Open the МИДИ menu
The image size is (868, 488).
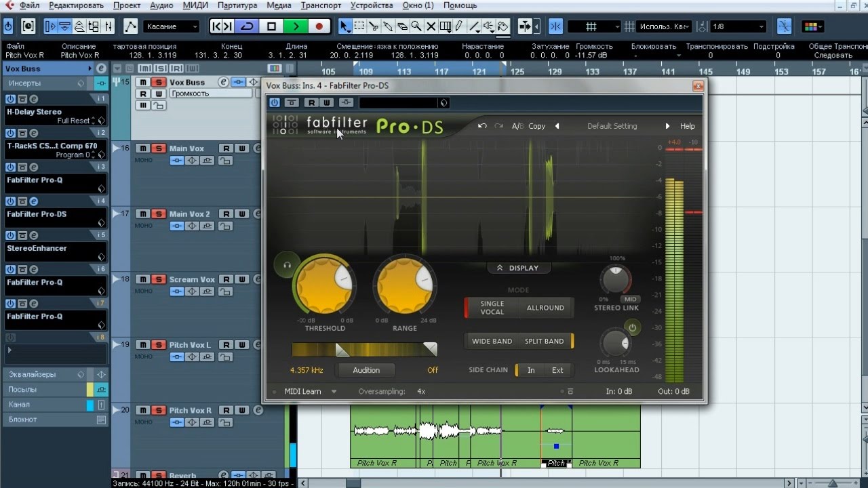(195, 5)
